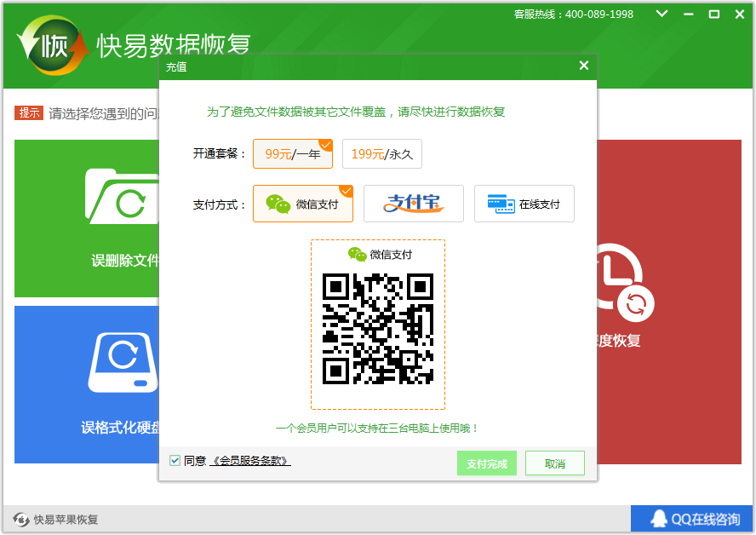Click the 充值 dialog title
This screenshot has width=756, height=535.
point(176,66)
